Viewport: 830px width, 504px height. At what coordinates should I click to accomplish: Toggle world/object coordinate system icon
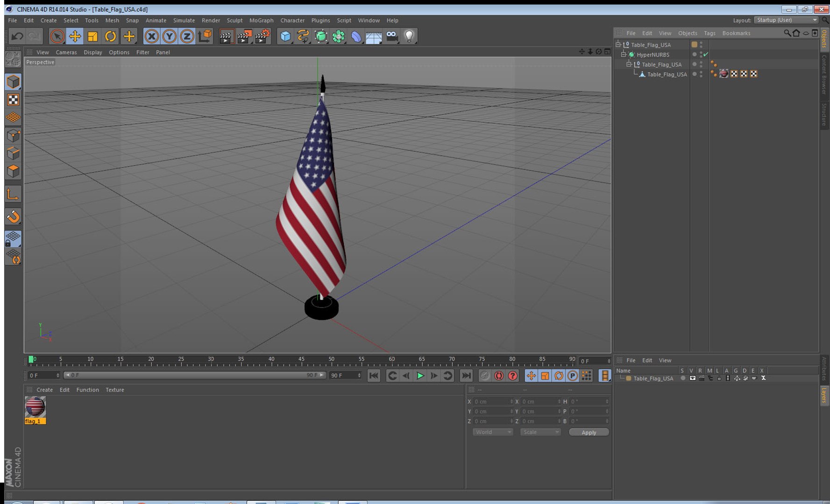(x=205, y=36)
